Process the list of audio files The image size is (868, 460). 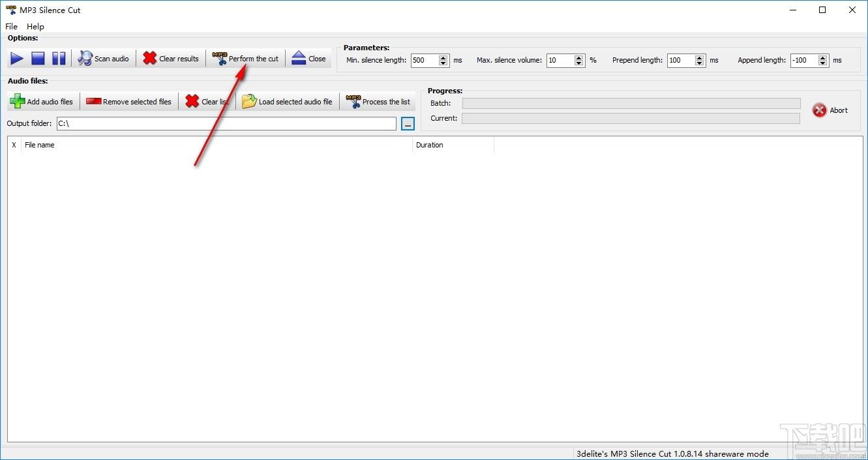tap(378, 102)
